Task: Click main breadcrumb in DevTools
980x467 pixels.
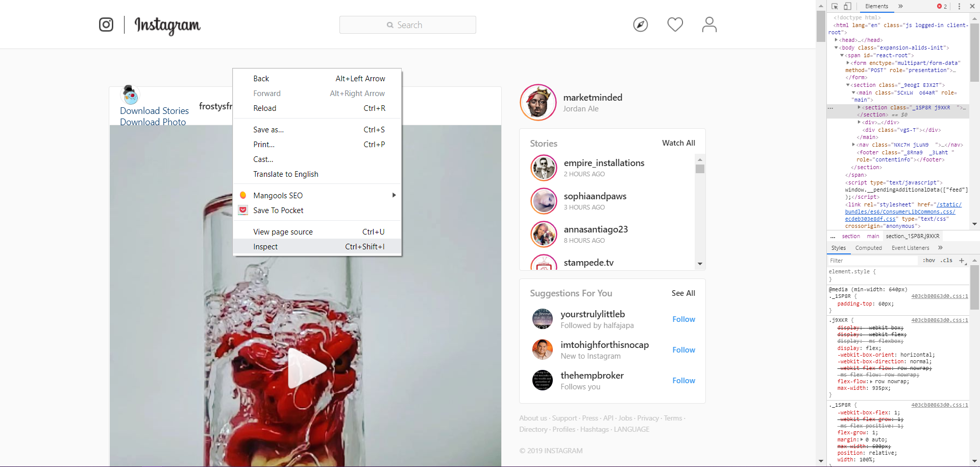Action: coord(873,236)
